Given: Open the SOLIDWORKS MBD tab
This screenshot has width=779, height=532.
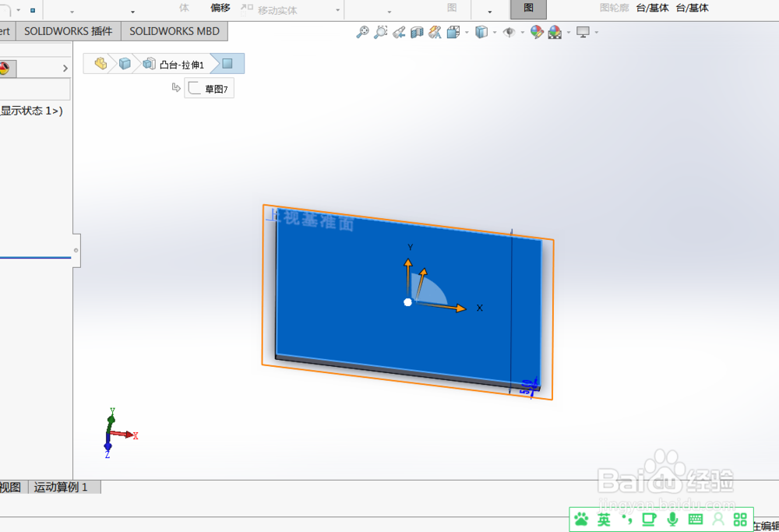Looking at the screenshot, I should click(x=174, y=31).
